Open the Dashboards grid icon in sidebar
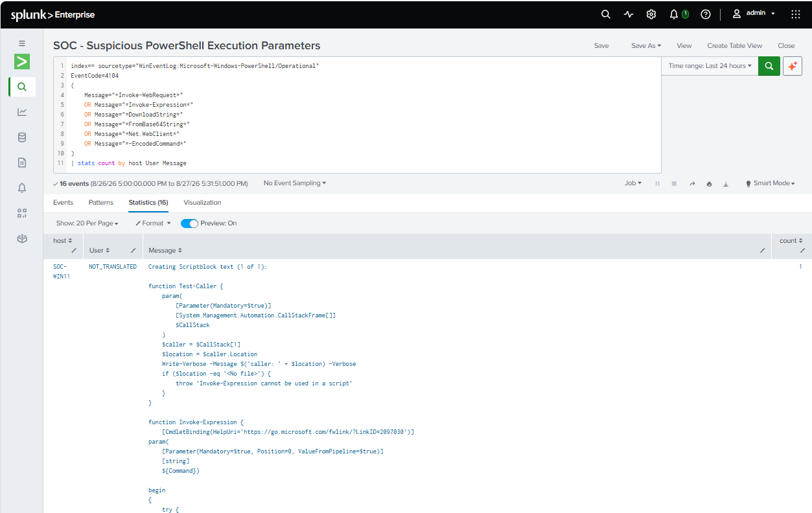The image size is (812, 513). [x=22, y=213]
